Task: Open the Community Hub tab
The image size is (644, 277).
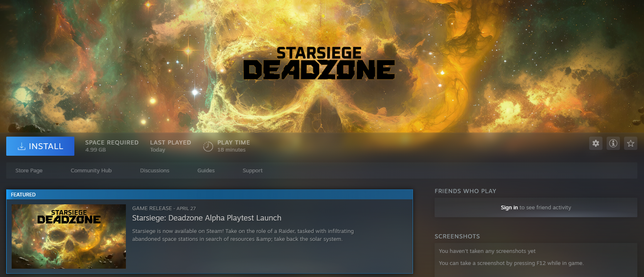Action: 91,170
